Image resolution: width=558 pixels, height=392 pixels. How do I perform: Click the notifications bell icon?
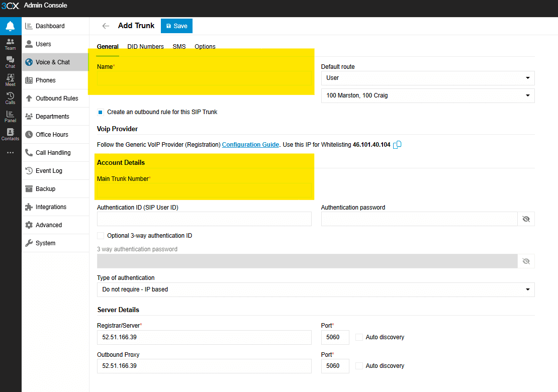coord(10,26)
